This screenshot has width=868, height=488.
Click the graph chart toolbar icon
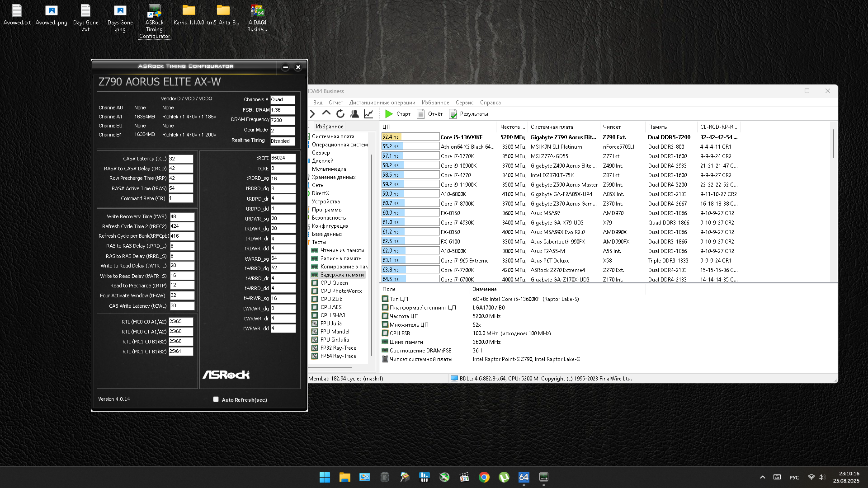[x=368, y=114]
